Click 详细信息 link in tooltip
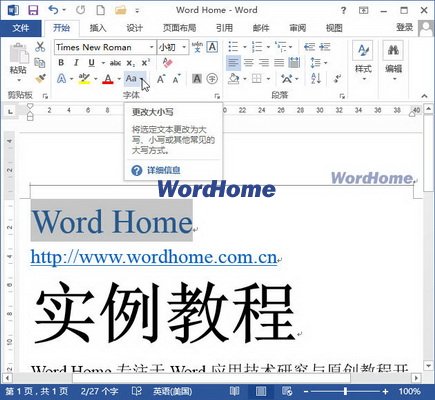This screenshot has width=435, height=400. point(164,171)
